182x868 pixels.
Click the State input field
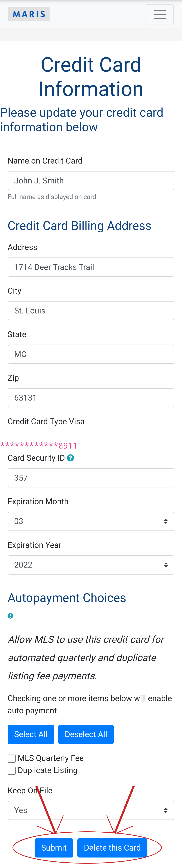[x=91, y=354]
